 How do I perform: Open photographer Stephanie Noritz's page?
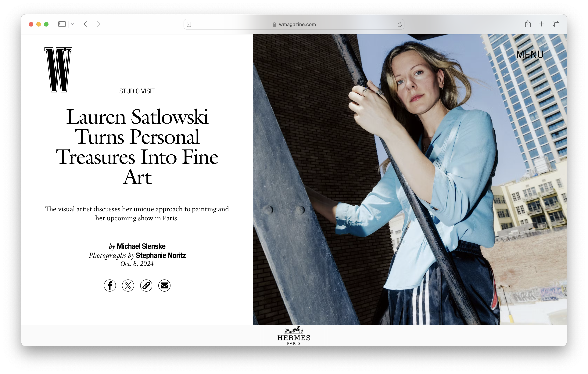click(161, 255)
